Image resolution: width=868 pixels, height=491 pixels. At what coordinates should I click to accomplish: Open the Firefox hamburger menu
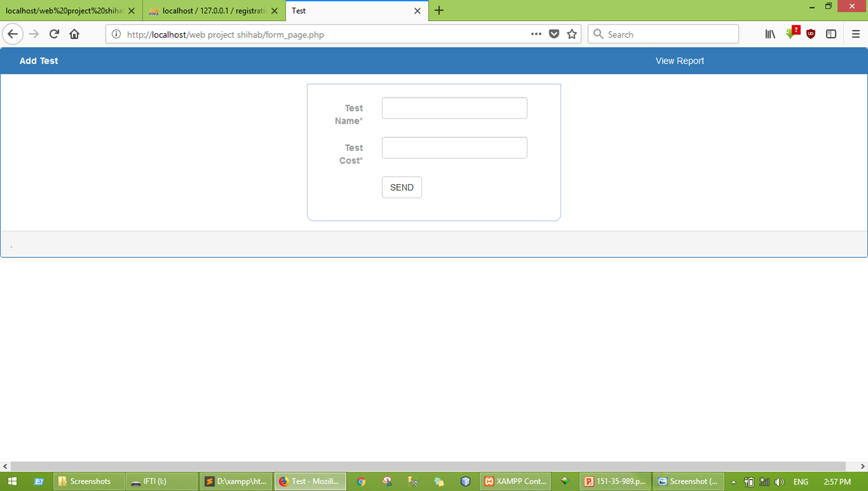point(855,34)
